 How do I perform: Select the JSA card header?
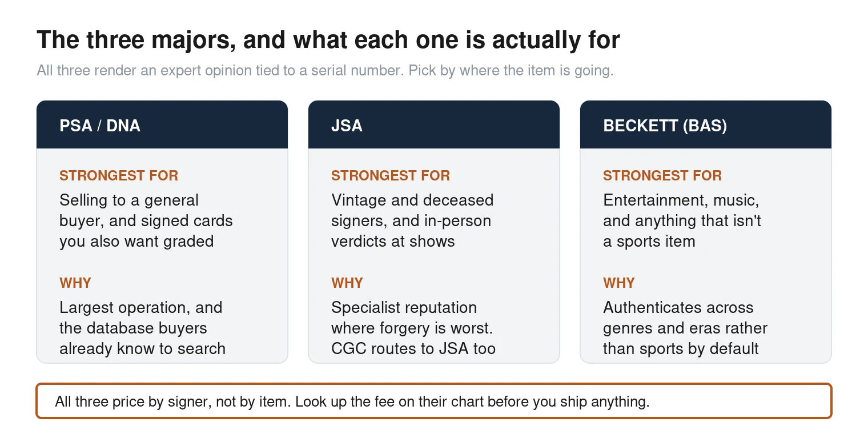(x=434, y=125)
